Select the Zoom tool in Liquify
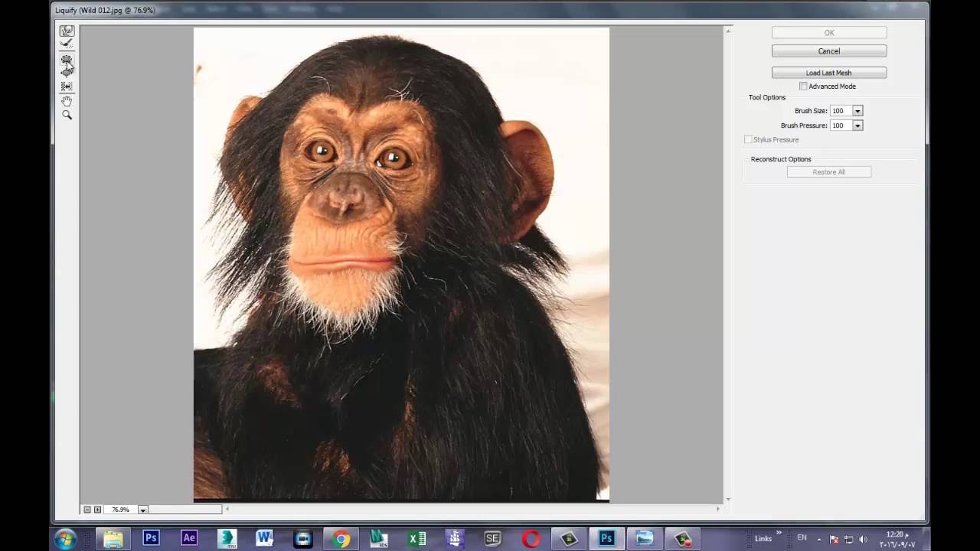The height and width of the screenshot is (551, 980). click(67, 115)
